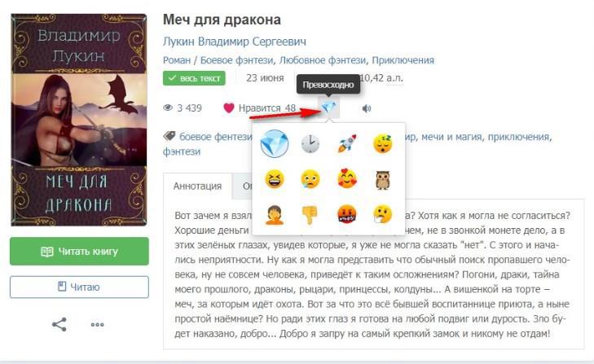Pick the owl reaction emoji
This screenshot has width=594, height=364.
(x=383, y=179)
